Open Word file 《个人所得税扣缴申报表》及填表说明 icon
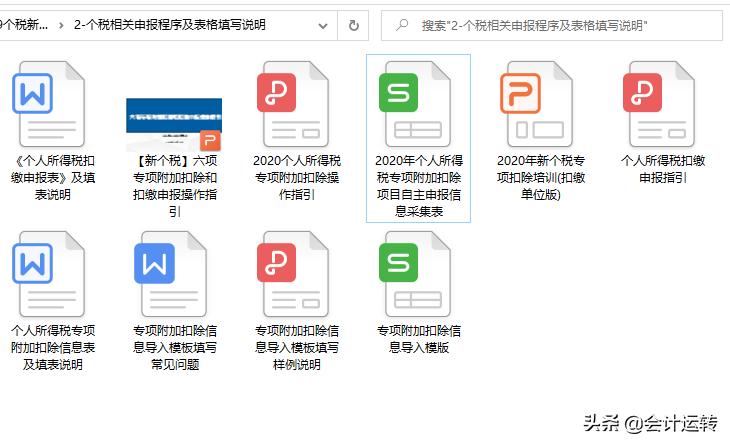The height and width of the screenshot is (445, 730). pos(48,104)
